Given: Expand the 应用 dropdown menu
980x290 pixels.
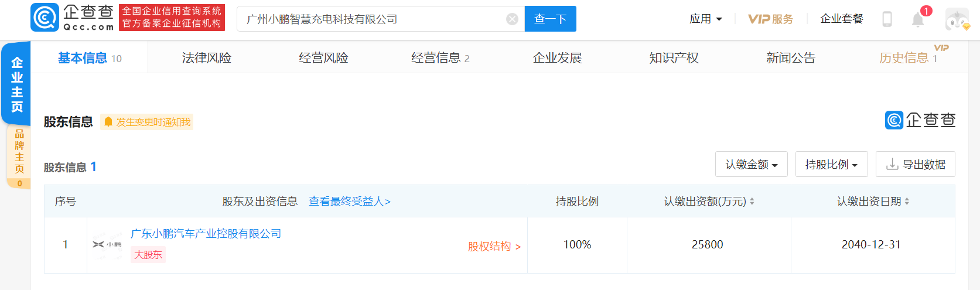Looking at the screenshot, I should (705, 19).
